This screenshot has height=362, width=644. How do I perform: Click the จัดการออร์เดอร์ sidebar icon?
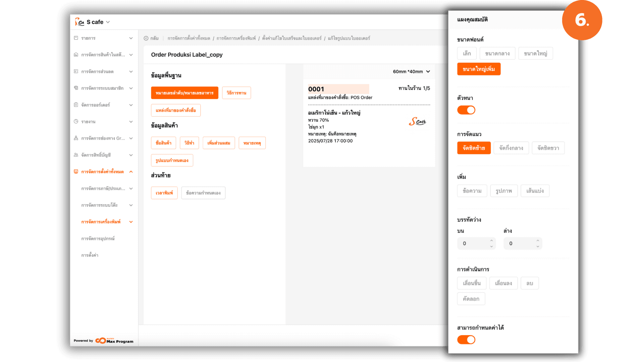coord(76,105)
